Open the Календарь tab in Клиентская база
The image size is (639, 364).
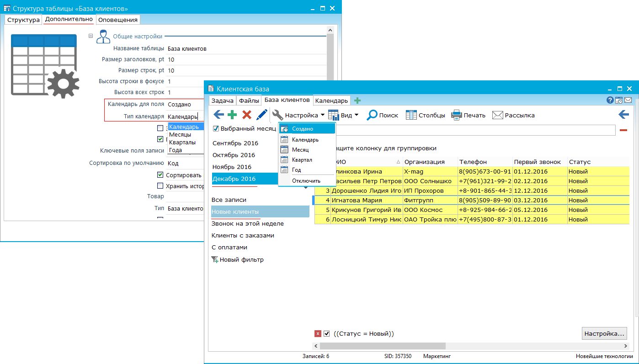pyautogui.click(x=332, y=101)
